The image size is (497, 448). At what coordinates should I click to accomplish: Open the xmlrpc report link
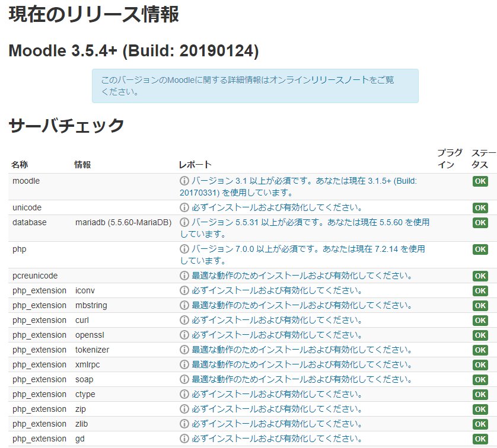(301, 364)
